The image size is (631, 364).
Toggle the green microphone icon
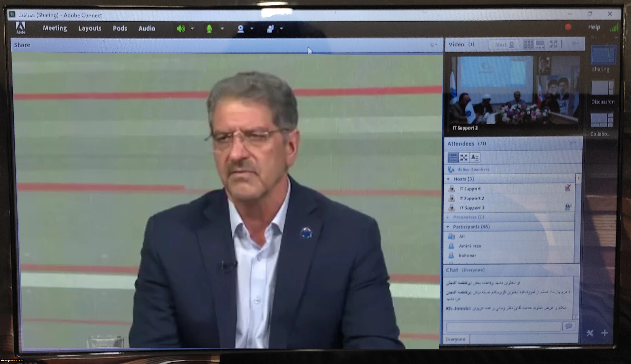point(209,29)
